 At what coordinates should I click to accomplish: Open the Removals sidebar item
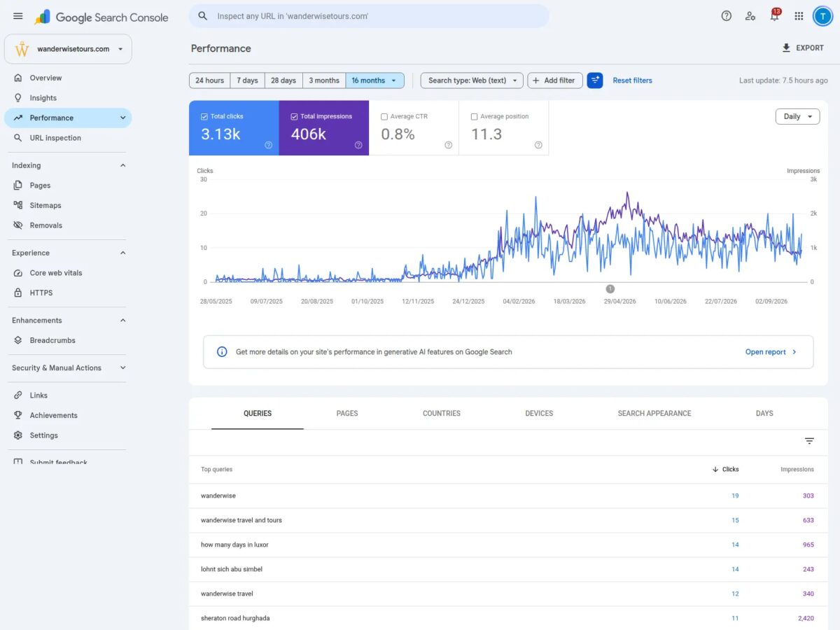point(45,225)
